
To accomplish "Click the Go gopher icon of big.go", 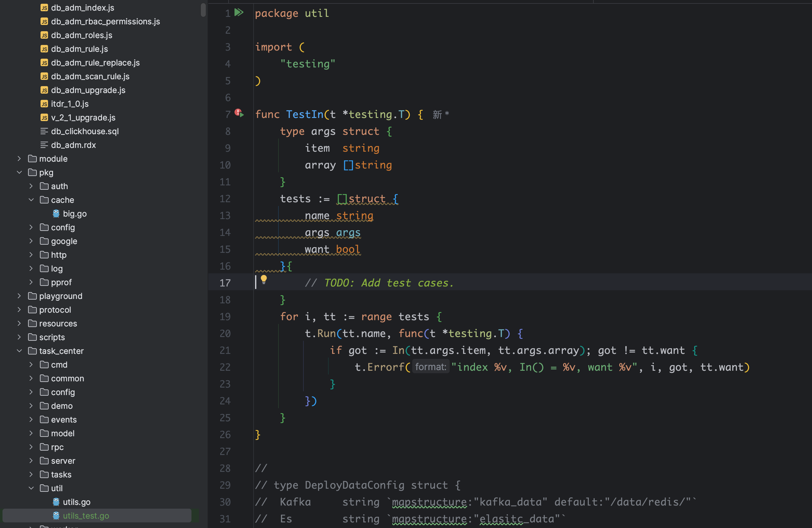I will coord(56,213).
